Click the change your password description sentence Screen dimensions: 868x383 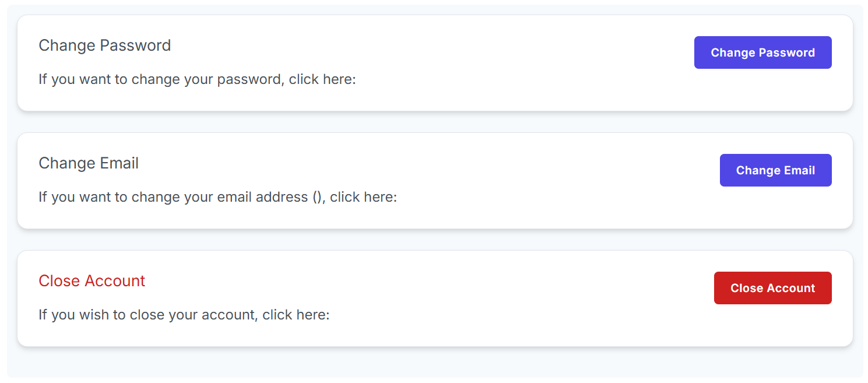(197, 79)
